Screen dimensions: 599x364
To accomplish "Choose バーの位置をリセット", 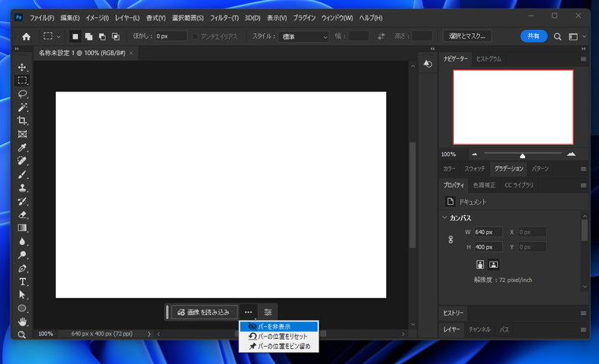I will [279, 336].
